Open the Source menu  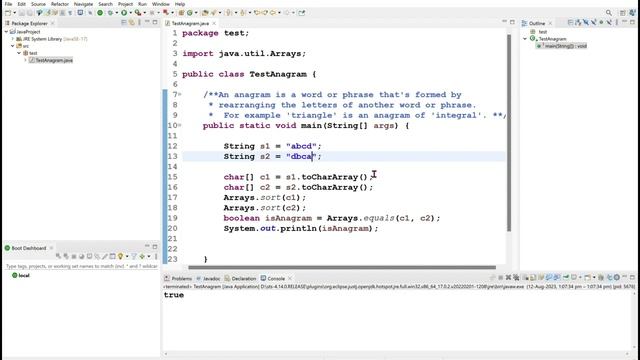38,4
